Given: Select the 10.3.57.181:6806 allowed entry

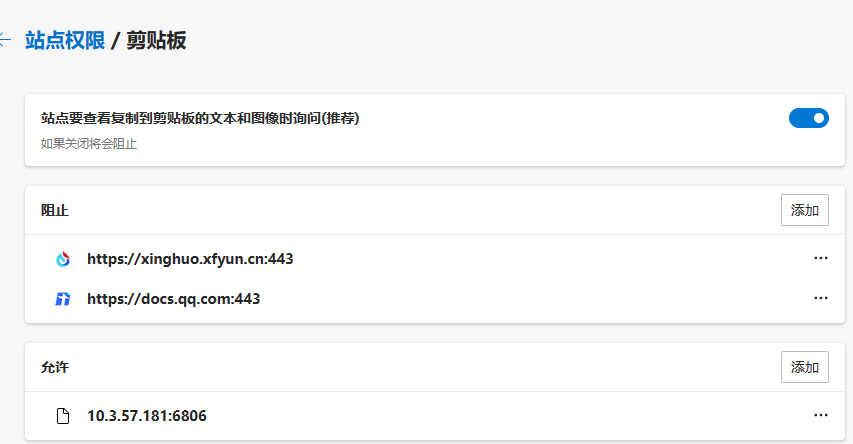Looking at the screenshot, I should pos(147,416).
